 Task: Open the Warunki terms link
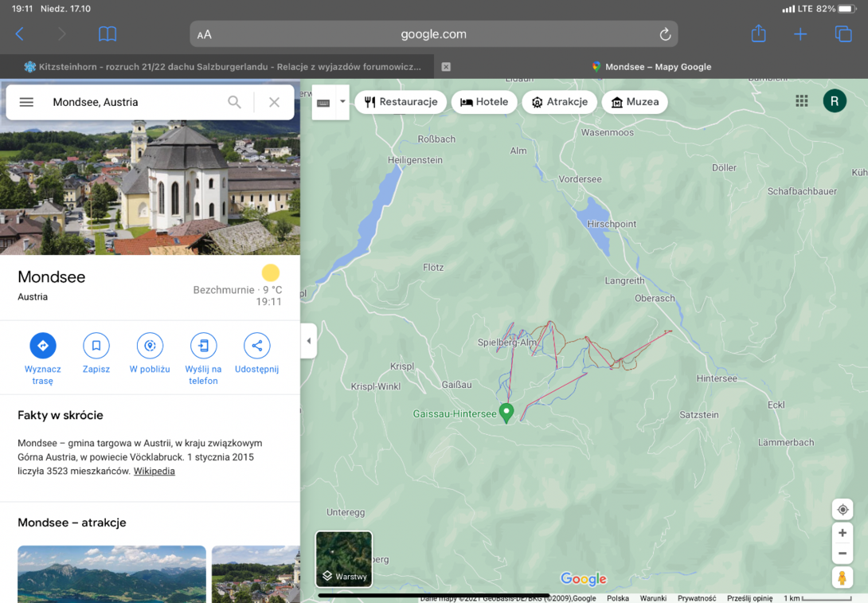(x=653, y=598)
